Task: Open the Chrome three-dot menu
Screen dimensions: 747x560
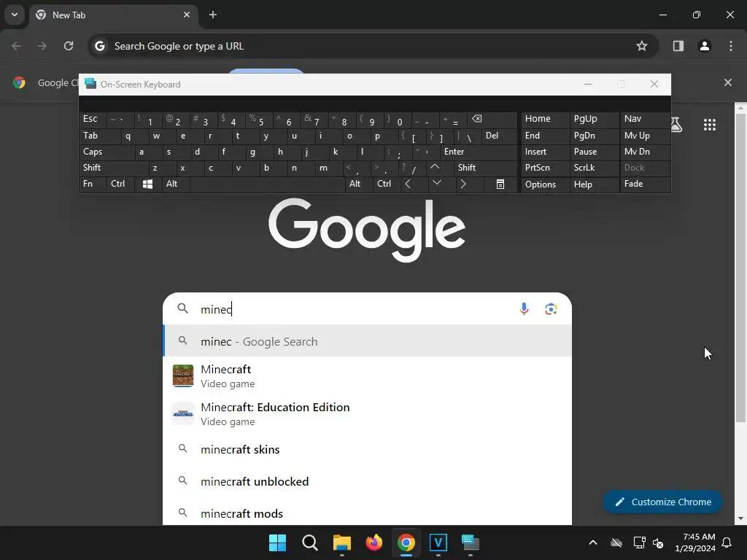Action: coord(730,46)
